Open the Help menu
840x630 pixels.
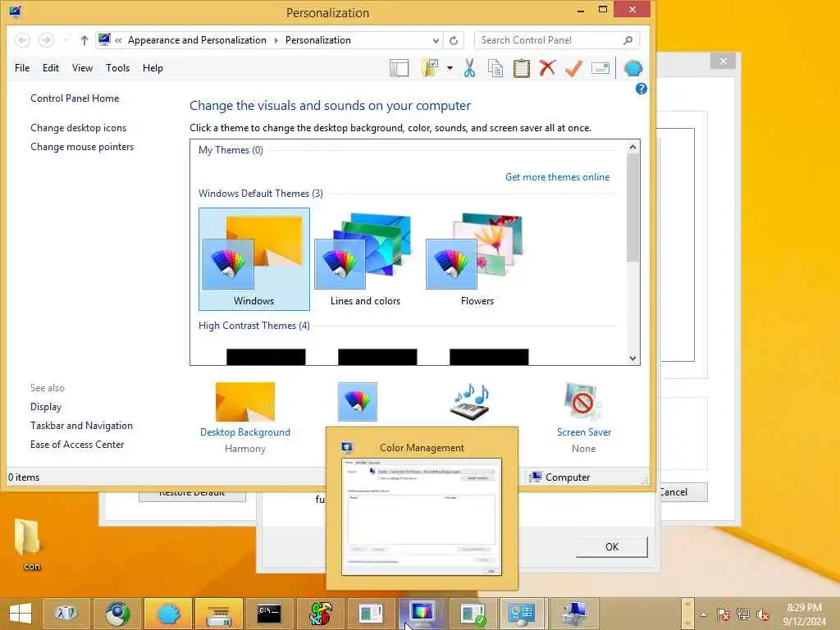[x=153, y=68]
